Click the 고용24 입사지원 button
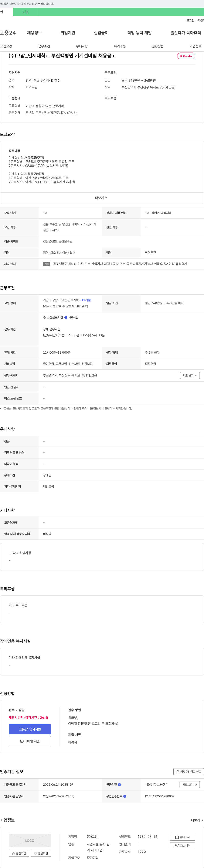 point(30,729)
